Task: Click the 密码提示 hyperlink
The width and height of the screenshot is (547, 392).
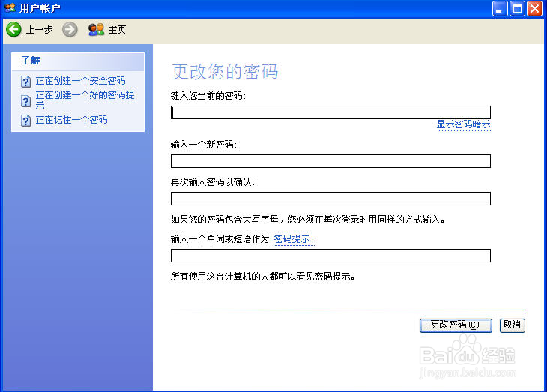Action: point(294,239)
